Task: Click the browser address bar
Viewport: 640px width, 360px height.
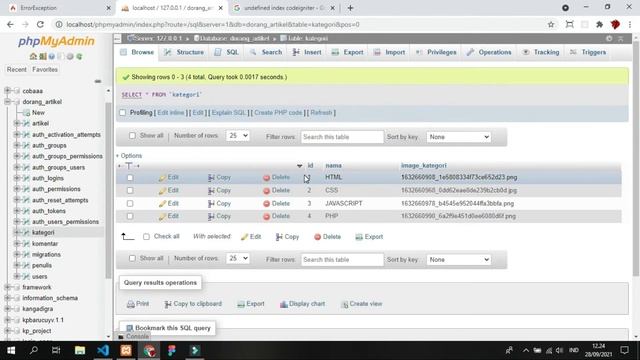Action: click(x=300, y=24)
